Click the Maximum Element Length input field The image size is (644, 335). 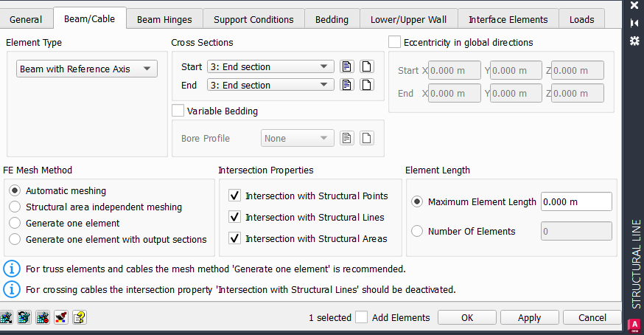click(x=576, y=201)
